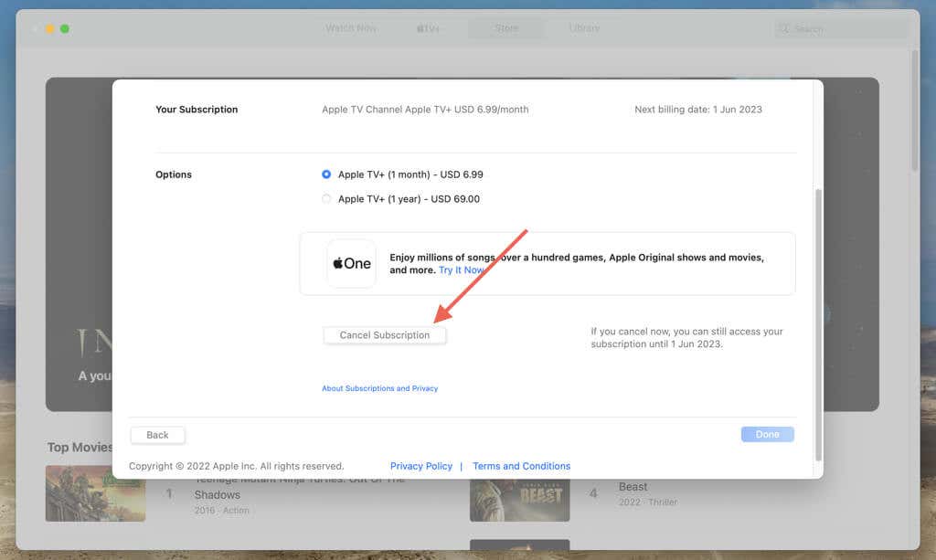The height and width of the screenshot is (560, 936).
Task: Click the Cancel Subscription button
Action: click(x=384, y=334)
